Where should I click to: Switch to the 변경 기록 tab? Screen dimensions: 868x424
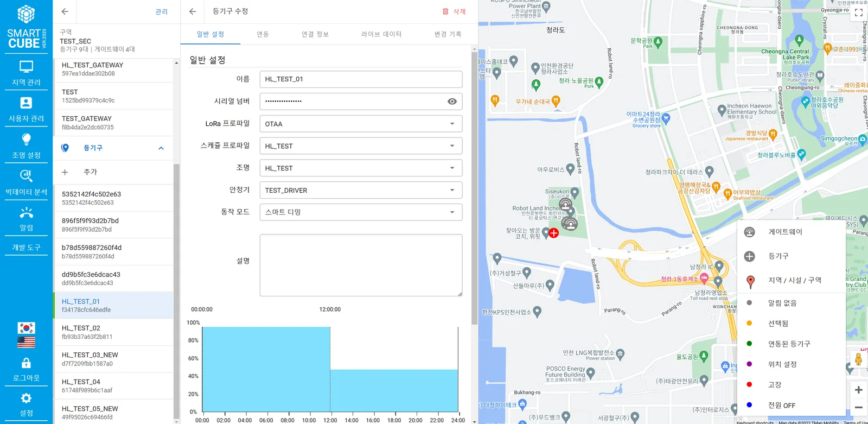coord(448,34)
